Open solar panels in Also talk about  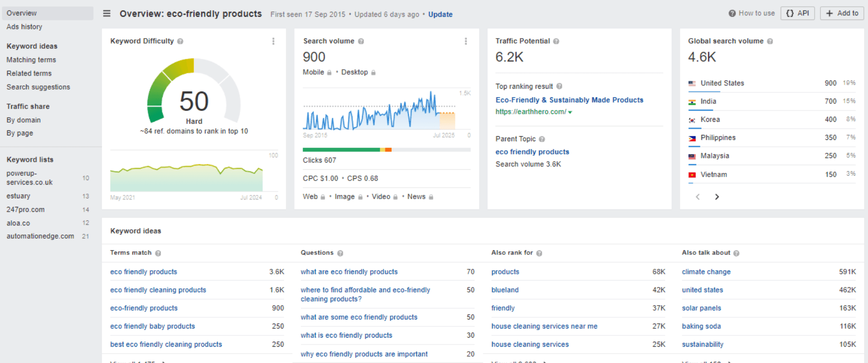702,308
